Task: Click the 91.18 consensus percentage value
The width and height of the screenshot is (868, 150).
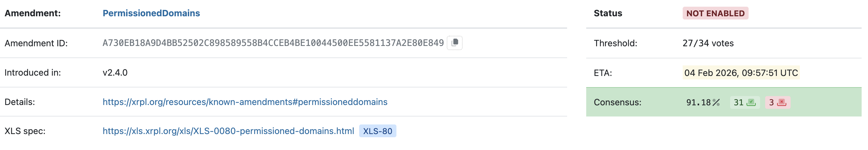Action: tap(698, 102)
